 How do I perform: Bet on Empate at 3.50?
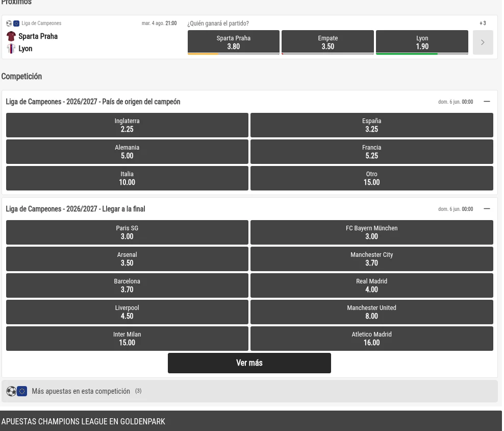tap(327, 42)
